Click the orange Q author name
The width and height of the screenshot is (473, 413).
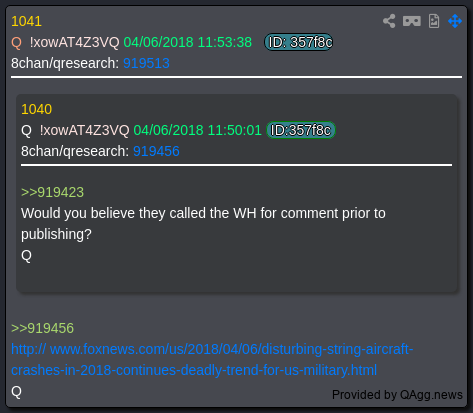[16, 43]
